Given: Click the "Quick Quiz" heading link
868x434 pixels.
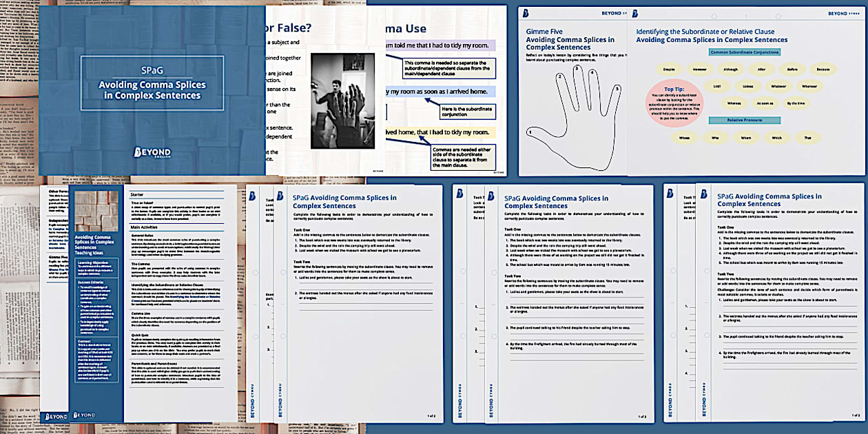Looking at the screenshot, I should pos(140,335).
